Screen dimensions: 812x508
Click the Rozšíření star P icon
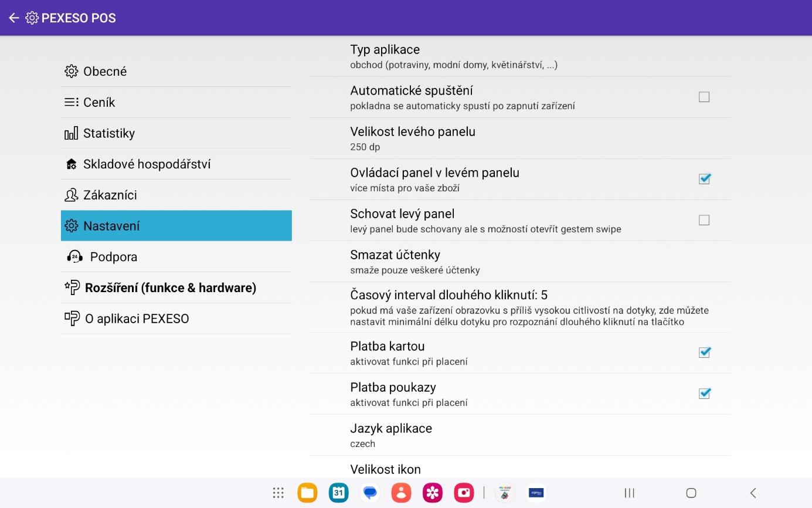pyautogui.click(x=72, y=287)
